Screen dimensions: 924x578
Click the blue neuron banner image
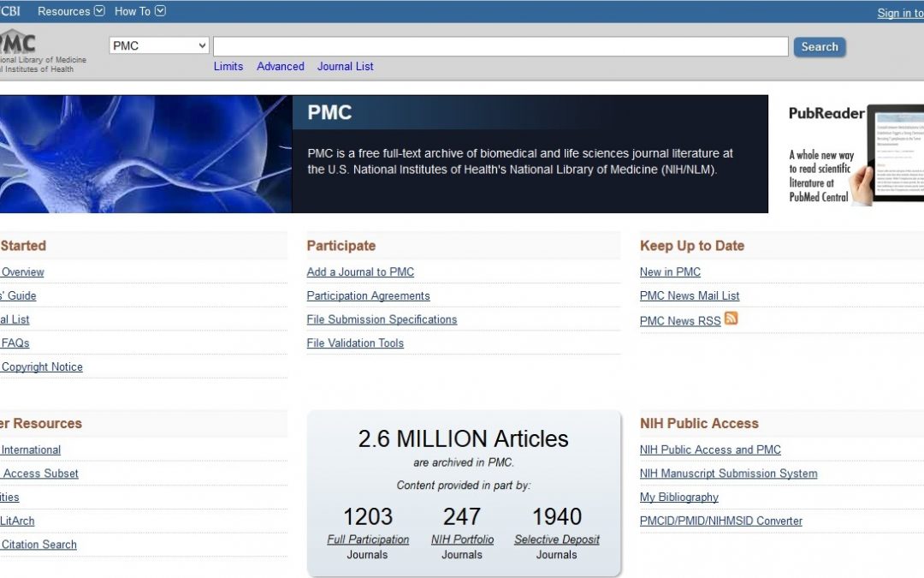point(145,154)
